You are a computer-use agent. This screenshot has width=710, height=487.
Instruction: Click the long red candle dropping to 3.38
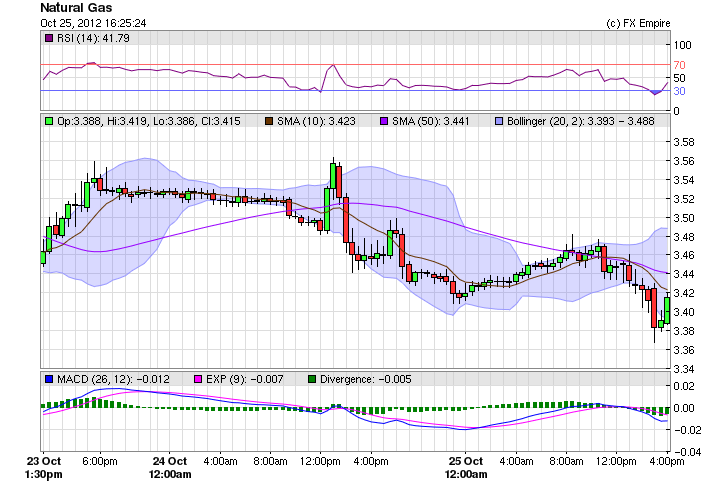[x=654, y=308]
